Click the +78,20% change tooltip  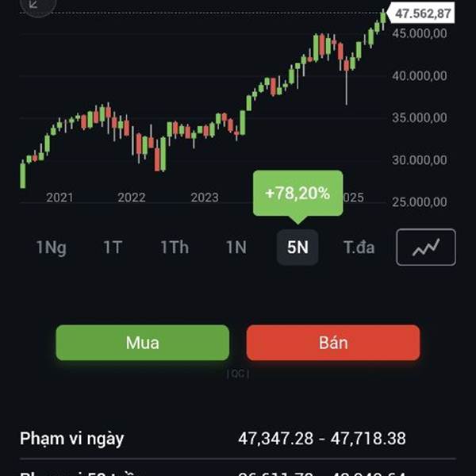coord(297,194)
